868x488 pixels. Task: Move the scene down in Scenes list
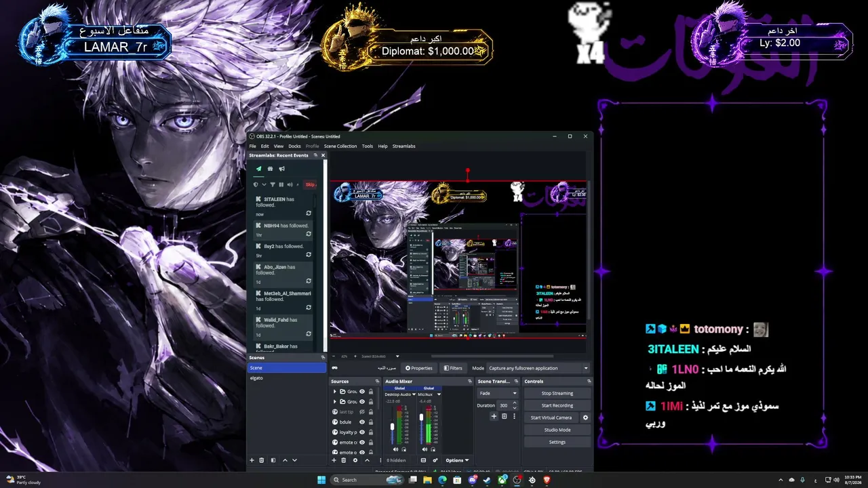[294, 460]
